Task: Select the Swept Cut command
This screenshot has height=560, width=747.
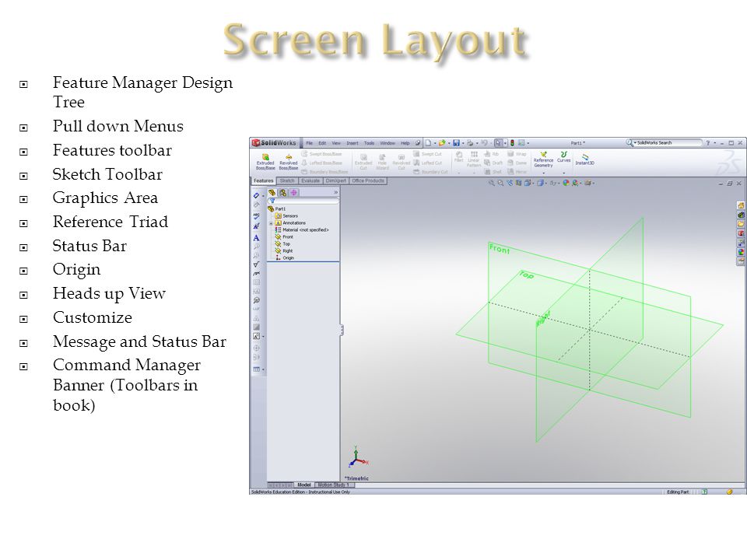Action: 428,154
